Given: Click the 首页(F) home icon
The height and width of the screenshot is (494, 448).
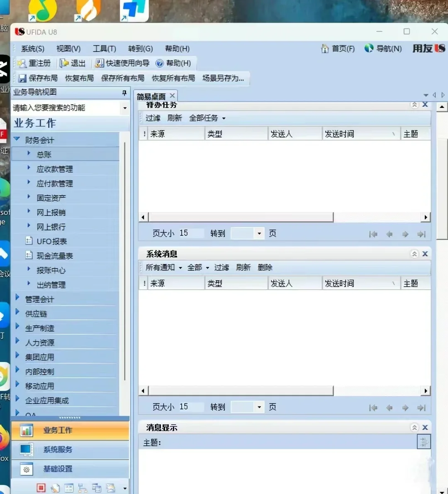Looking at the screenshot, I should point(325,49).
